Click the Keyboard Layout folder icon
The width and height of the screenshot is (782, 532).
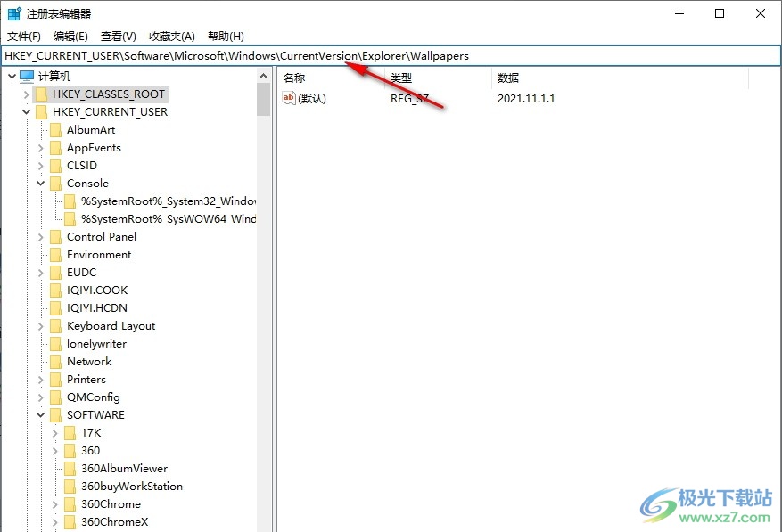pos(56,326)
